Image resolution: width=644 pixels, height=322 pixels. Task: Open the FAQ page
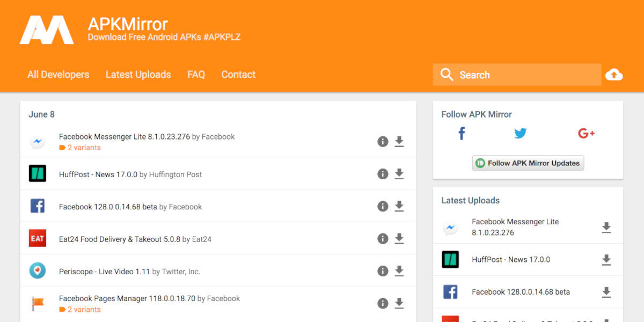[x=196, y=75]
